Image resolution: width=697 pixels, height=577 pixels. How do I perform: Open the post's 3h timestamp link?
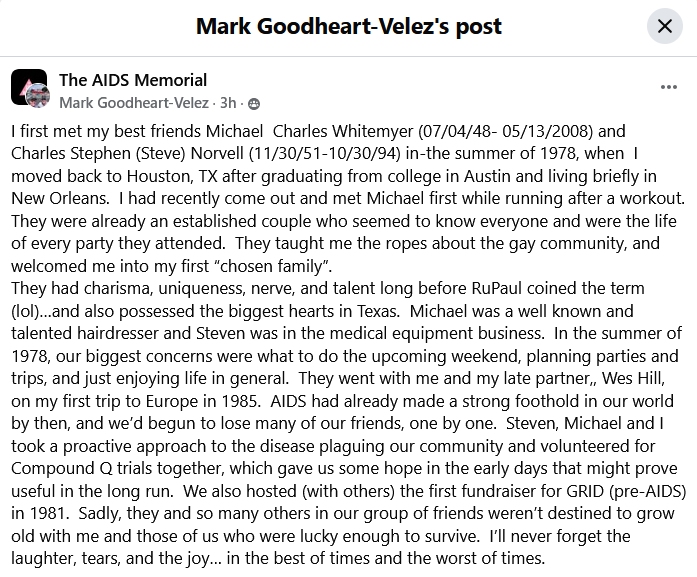pos(229,103)
